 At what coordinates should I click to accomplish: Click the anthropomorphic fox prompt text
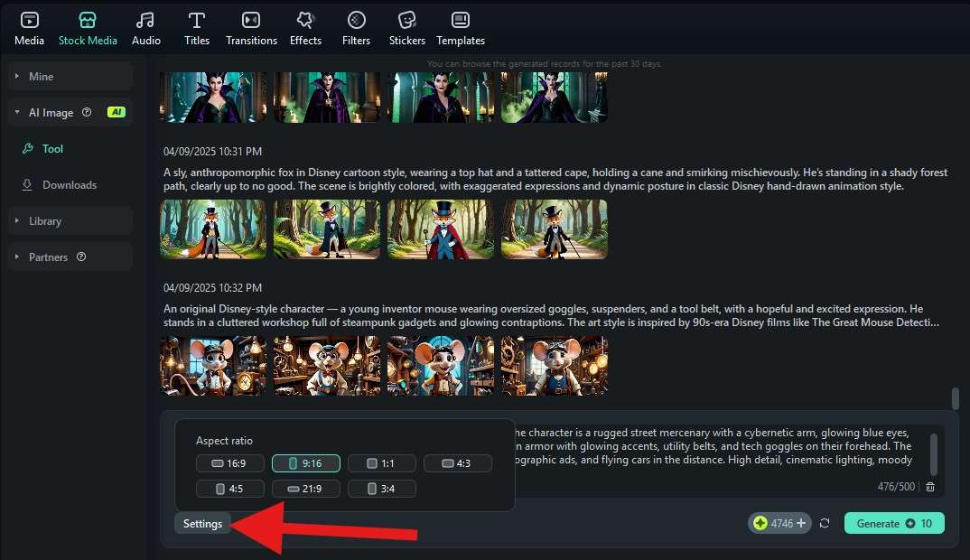(555, 180)
